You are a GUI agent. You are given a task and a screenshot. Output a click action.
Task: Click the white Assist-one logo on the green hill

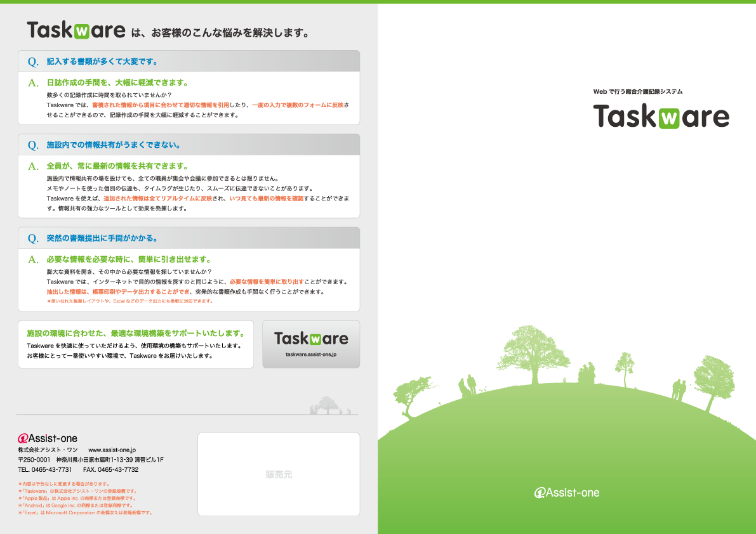[566, 493]
